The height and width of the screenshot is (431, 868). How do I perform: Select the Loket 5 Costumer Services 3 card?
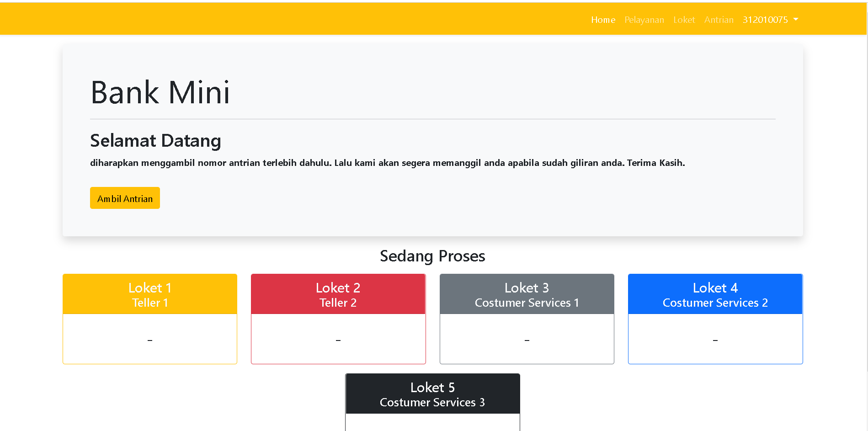pyautogui.click(x=432, y=394)
